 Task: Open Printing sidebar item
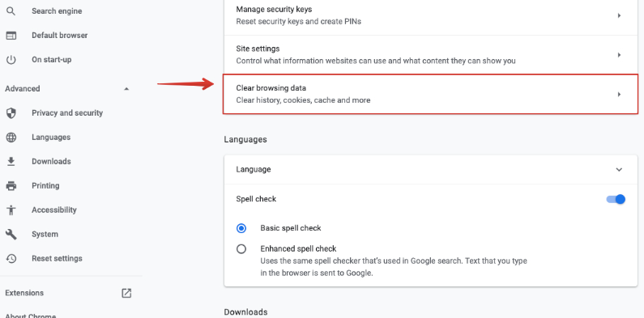45,185
